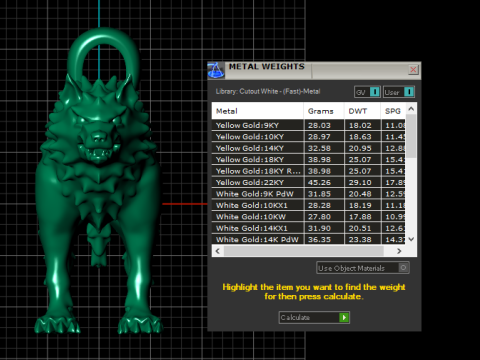Click the horizontal scroll left arrow
The image size is (480, 360).
pyautogui.click(x=218, y=251)
